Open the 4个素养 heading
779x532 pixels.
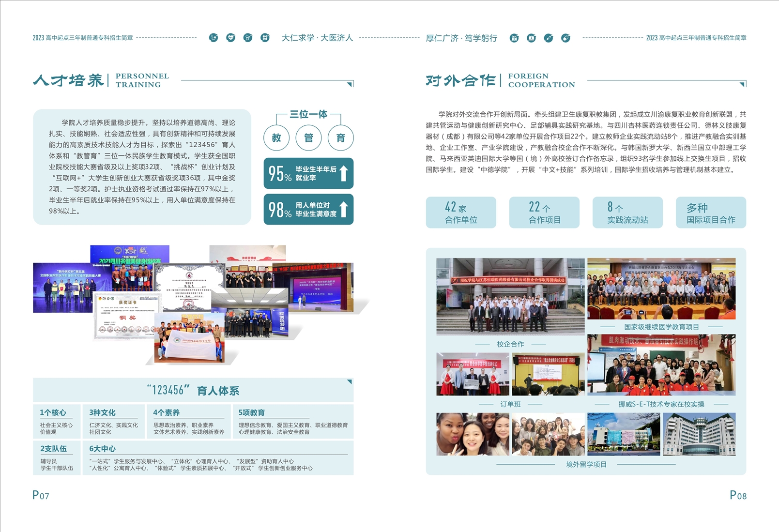166,412
